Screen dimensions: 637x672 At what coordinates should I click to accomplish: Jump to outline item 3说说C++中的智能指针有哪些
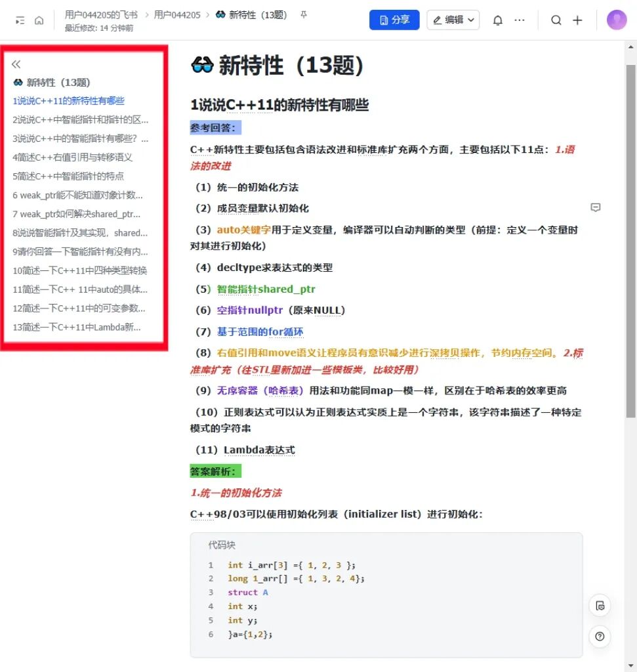81,138
